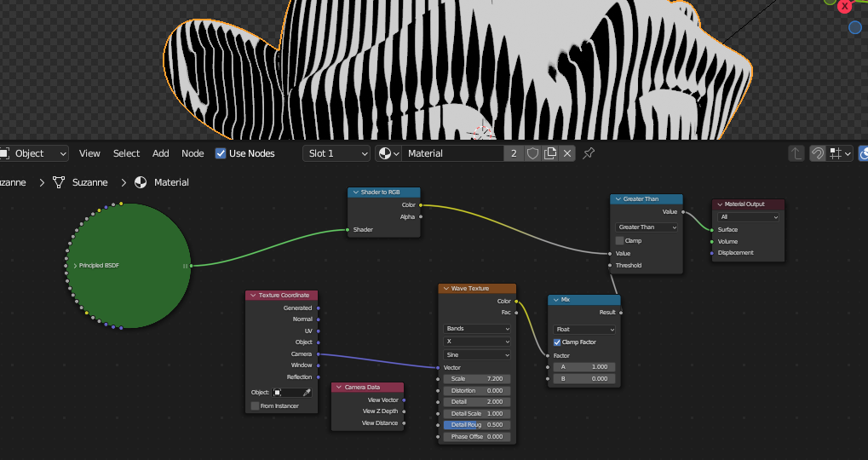Open the Node menu
The width and height of the screenshot is (868, 460).
(193, 153)
